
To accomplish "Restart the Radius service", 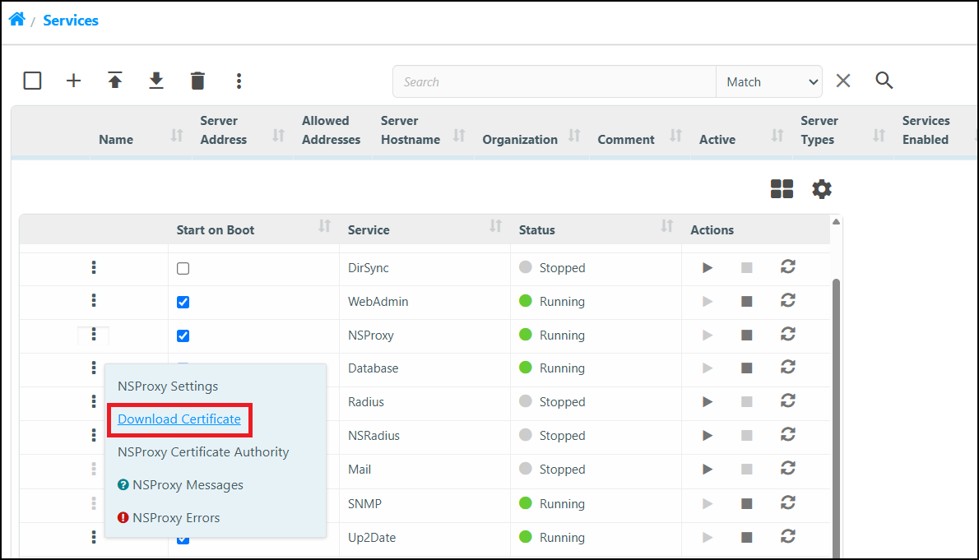I will pyautogui.click(x=788, y=400).
